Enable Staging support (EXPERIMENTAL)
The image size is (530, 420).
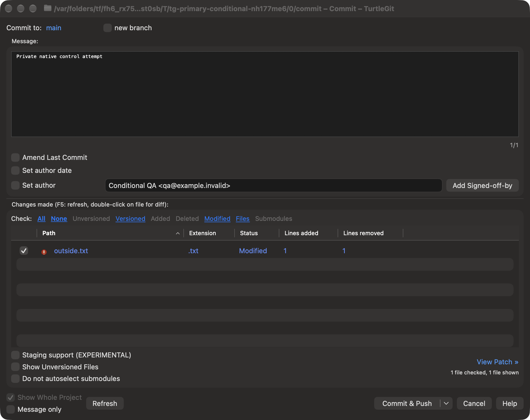coord(15,355)
